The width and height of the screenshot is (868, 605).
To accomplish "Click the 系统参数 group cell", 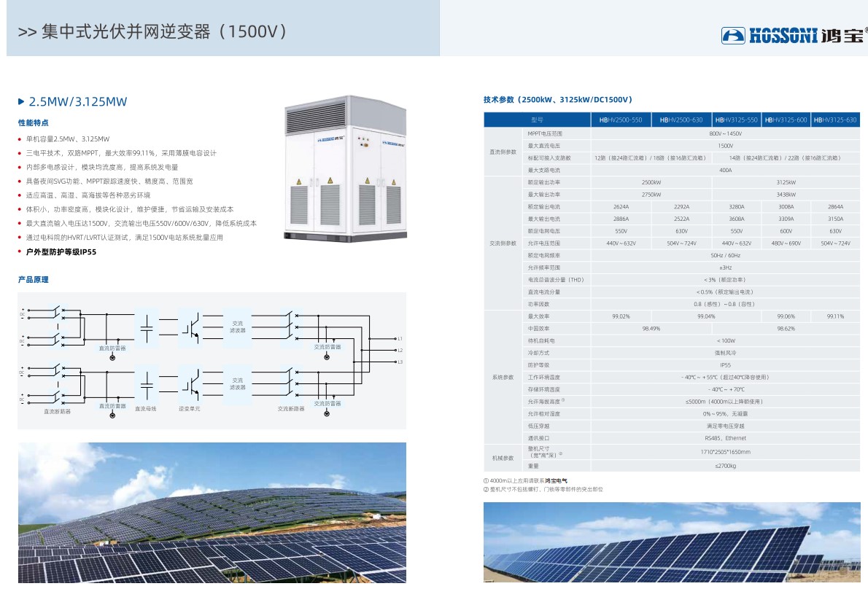I will pos(503,377).
